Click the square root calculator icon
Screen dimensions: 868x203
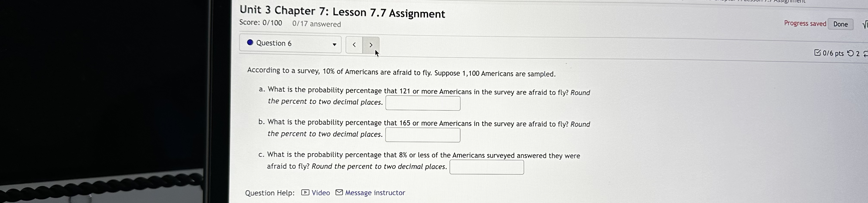click(x=865, y=24)
